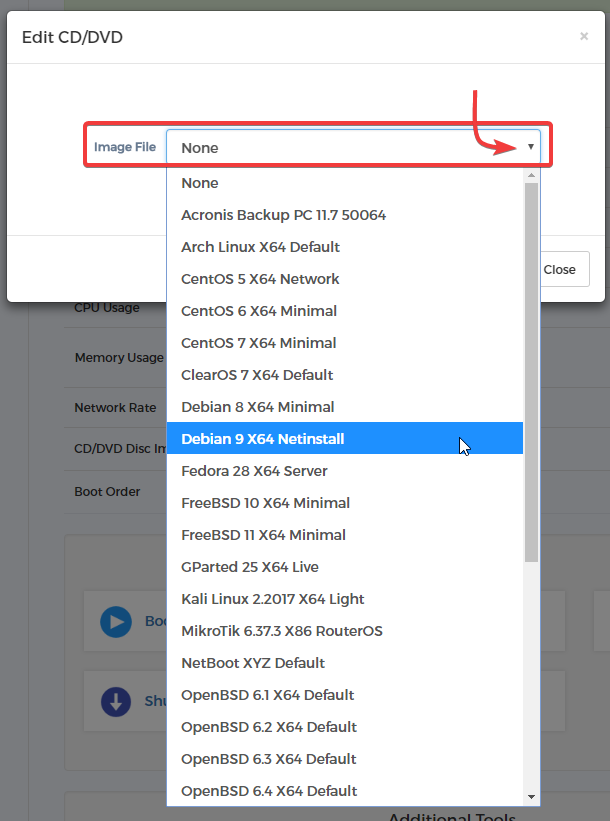Click the Boot Order row label

(x=107, y=492)
